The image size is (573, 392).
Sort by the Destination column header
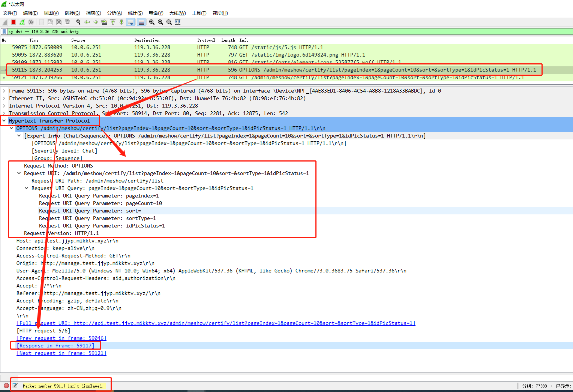pos(164,40)
